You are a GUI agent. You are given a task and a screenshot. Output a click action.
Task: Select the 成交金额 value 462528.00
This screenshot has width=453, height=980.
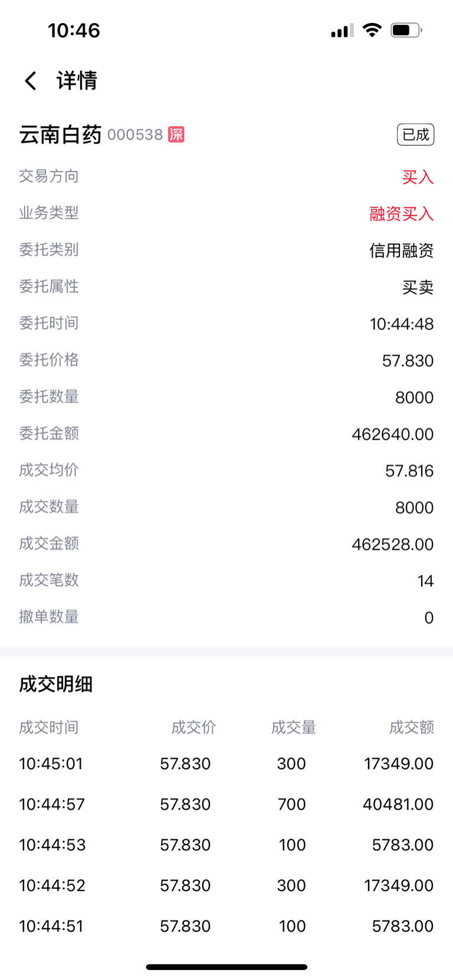pos(393,544)
